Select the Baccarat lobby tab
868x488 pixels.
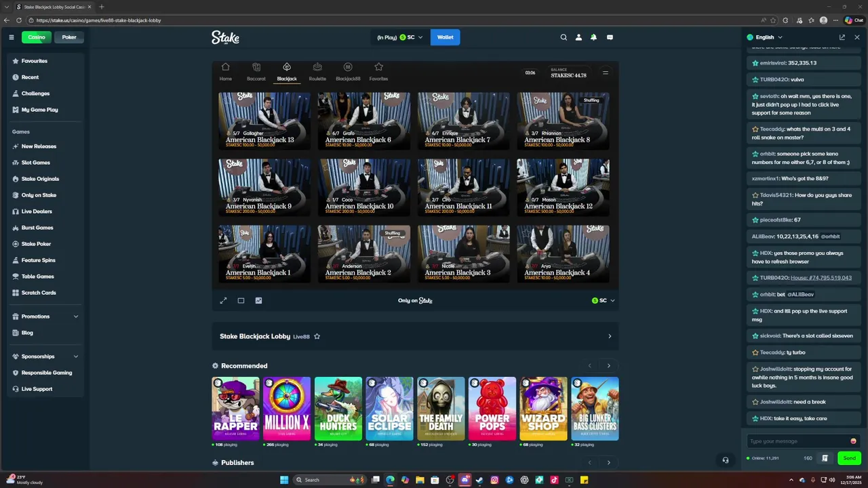click(x=256, y=71)
